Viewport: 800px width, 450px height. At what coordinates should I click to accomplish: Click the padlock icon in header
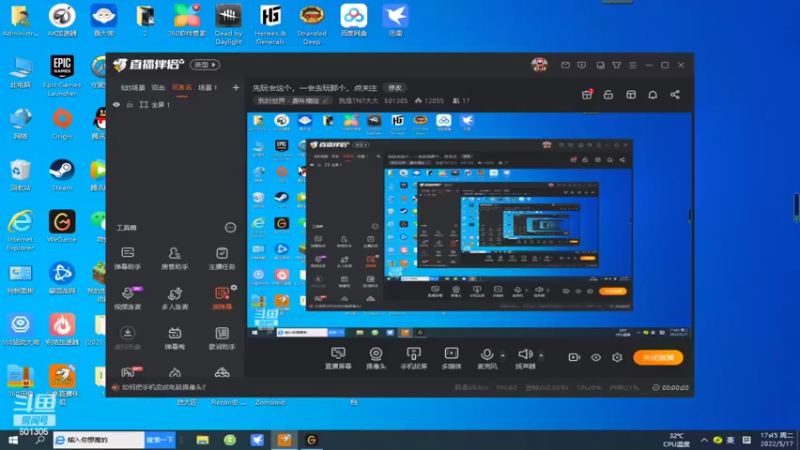(608, 95)
